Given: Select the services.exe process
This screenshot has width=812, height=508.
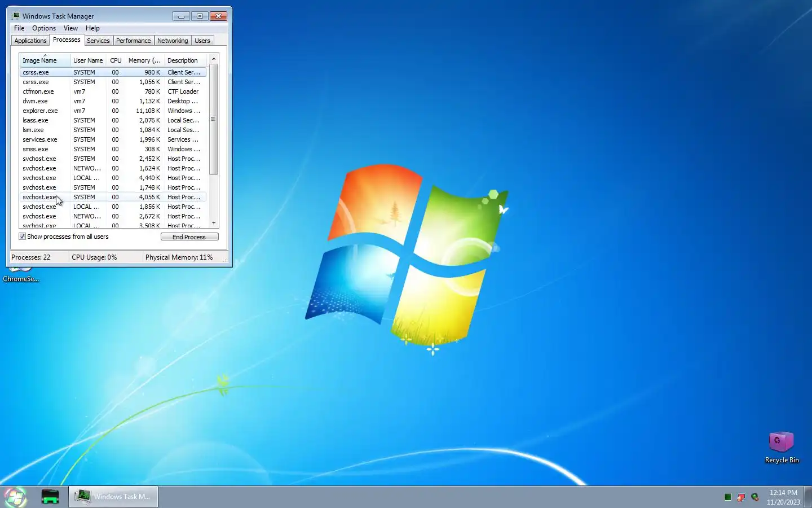Looking at the screenshot, I should point(113,139).
